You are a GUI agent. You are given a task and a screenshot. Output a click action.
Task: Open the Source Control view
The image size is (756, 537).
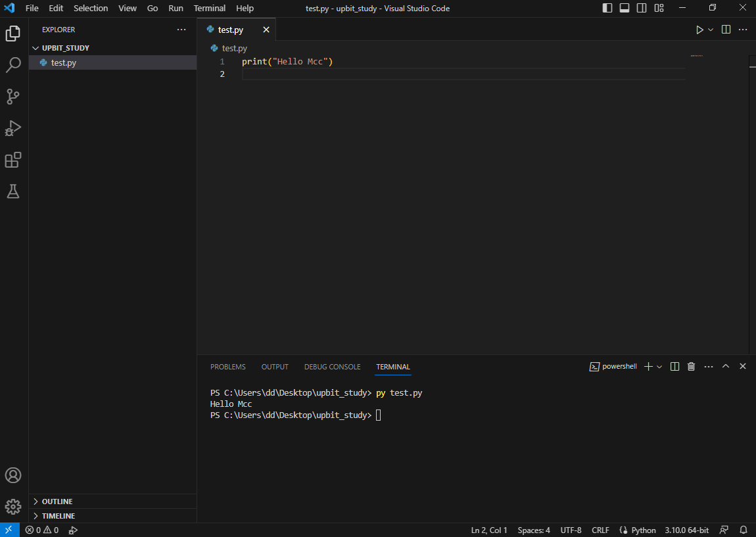(13, 97)
